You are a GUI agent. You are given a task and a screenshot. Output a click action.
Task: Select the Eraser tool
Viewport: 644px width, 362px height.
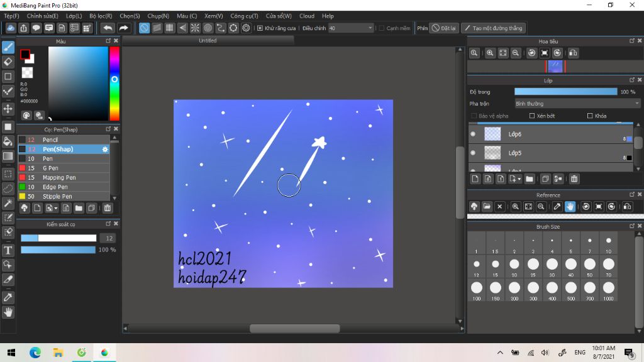tap(8, 62)
